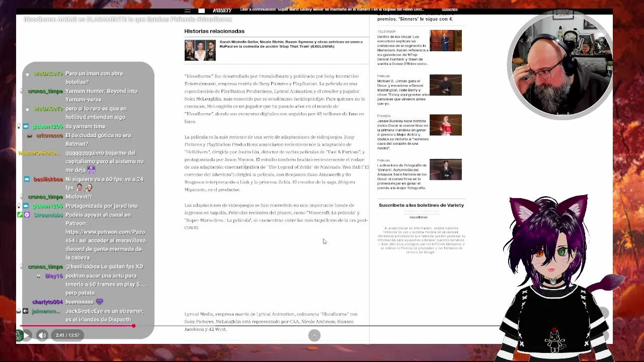
Task: Click the basiliskboa chat username
Action: 48,179
